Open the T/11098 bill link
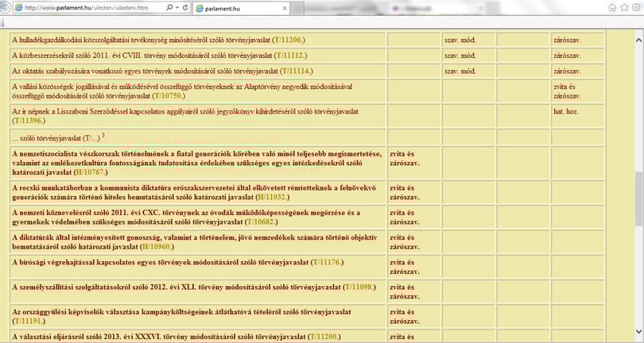This screenshot has width=644, height=343. coord(359,287)
